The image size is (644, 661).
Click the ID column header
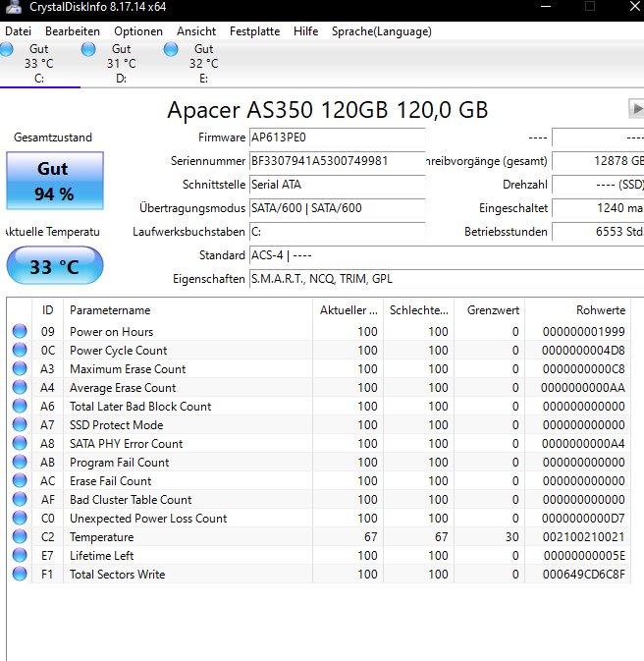(x=48, y=310)
